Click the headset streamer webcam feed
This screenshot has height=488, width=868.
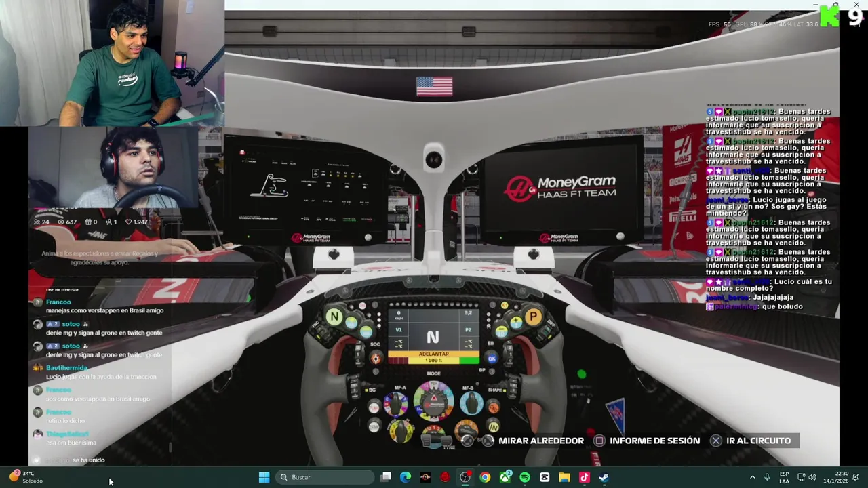point(114,167)
